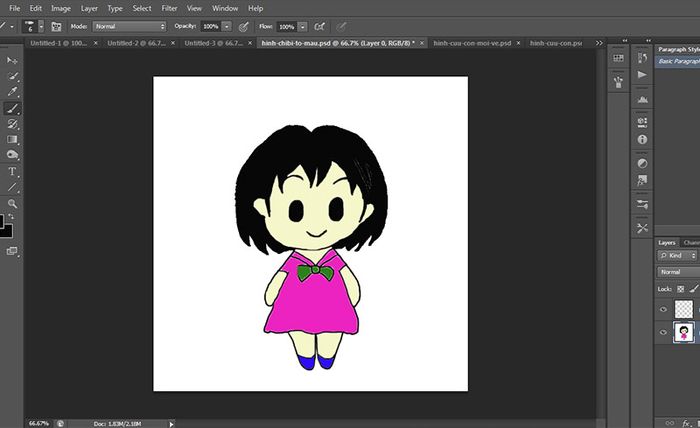
Task: Select the Brush tool in toolbox
Action: (12, 108)
